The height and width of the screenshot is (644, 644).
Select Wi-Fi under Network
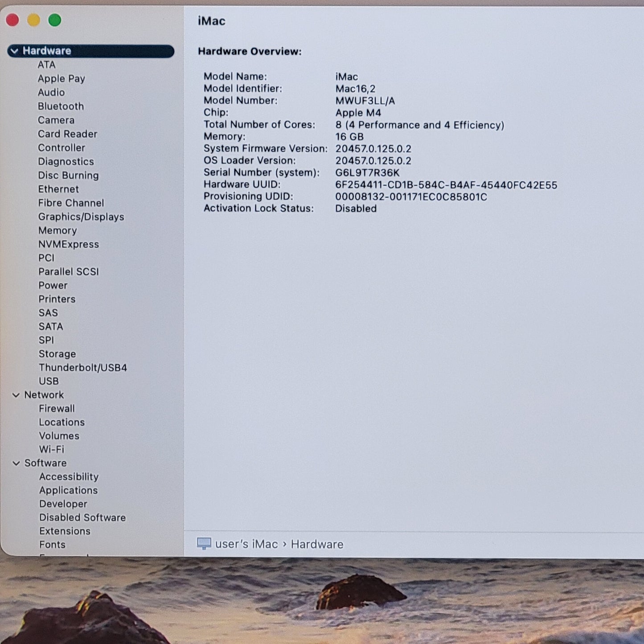(x=51, y=449)
